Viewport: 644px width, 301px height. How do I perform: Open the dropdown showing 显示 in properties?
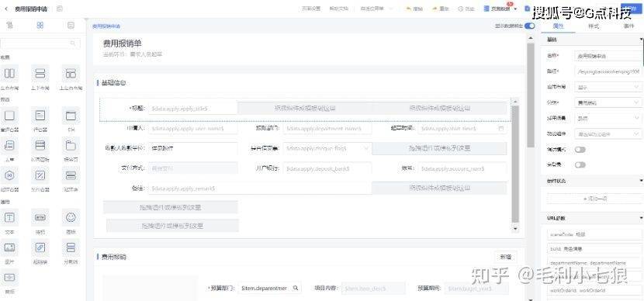(x=608, y=87)
